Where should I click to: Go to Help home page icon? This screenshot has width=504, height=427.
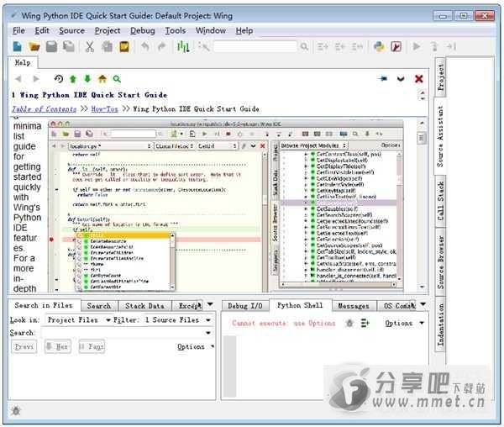[x=102, y=79]
